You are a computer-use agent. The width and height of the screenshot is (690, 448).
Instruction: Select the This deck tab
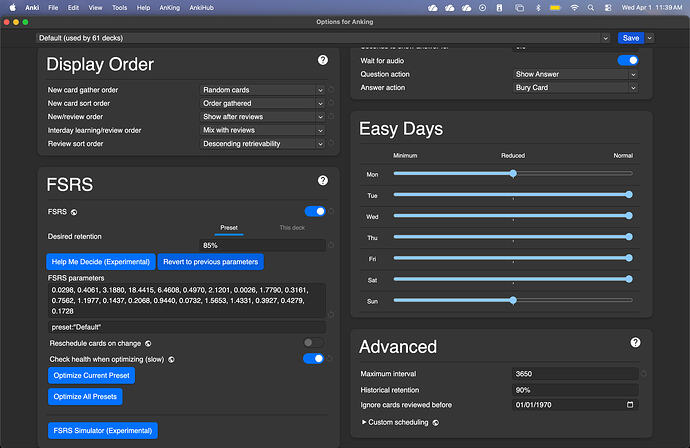tap(292, 228)
